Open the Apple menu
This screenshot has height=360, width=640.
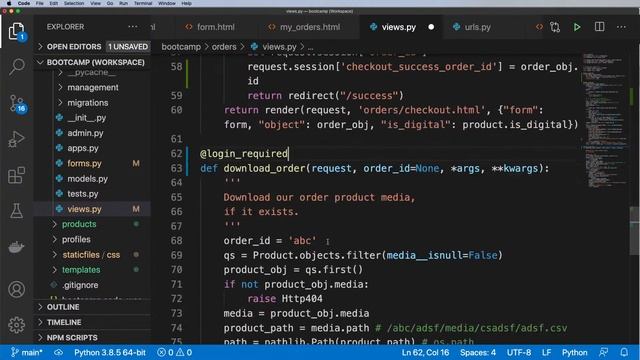click(9, 3)
